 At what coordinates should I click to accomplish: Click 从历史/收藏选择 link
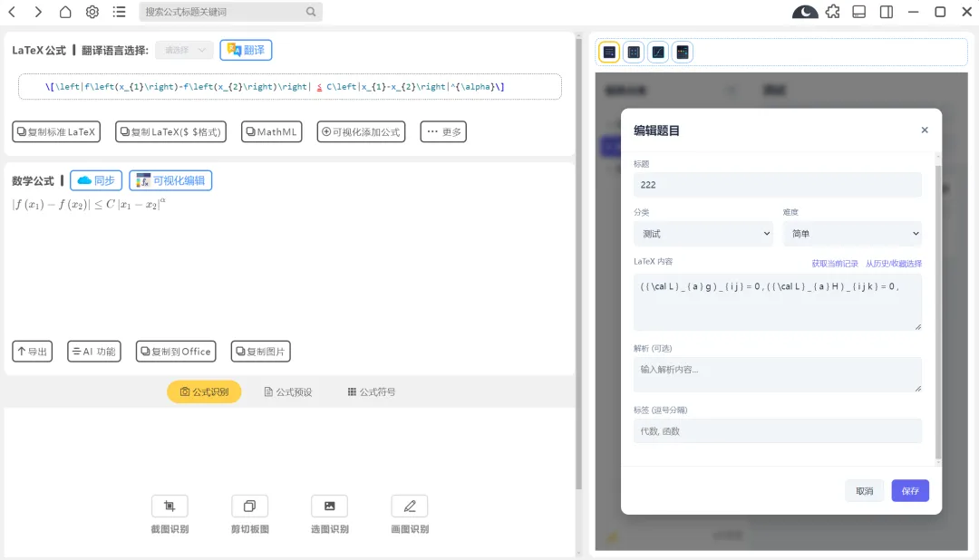[894, 264]
